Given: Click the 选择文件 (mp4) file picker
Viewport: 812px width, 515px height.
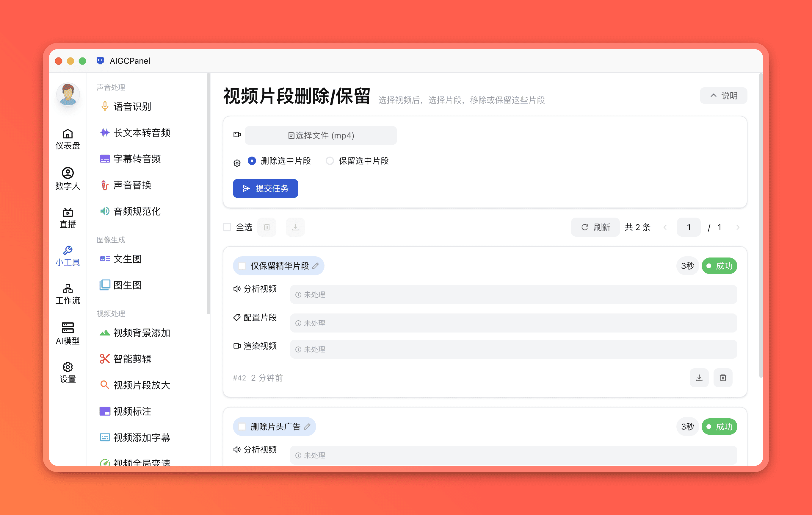Looking at the screenshot, I should tap(321, 135).
